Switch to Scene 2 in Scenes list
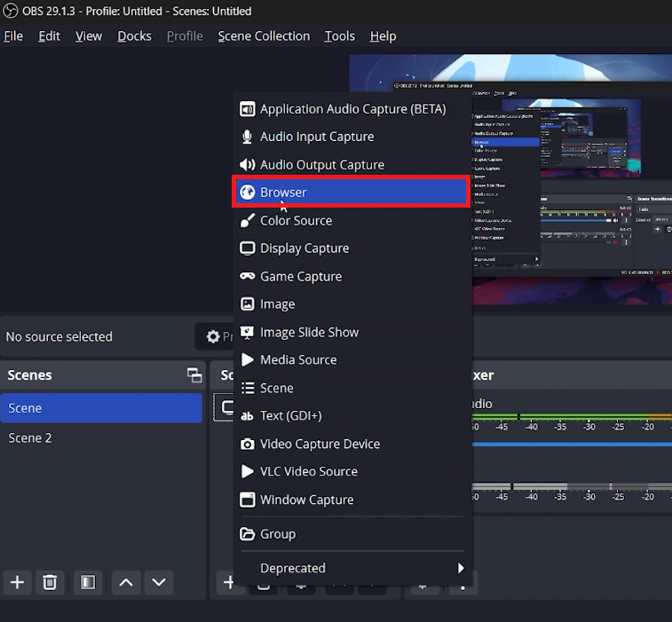This screenshot has height=622, width=672. 30,438
